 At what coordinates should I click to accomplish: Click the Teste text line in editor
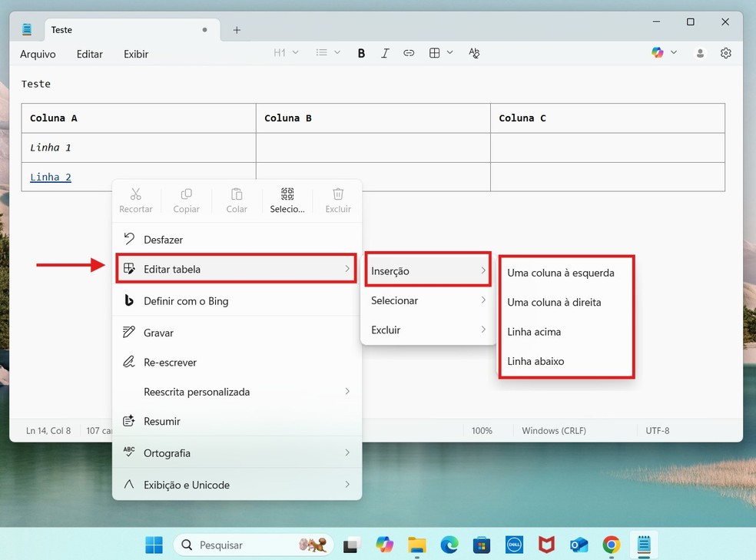(x=36, y=84)
